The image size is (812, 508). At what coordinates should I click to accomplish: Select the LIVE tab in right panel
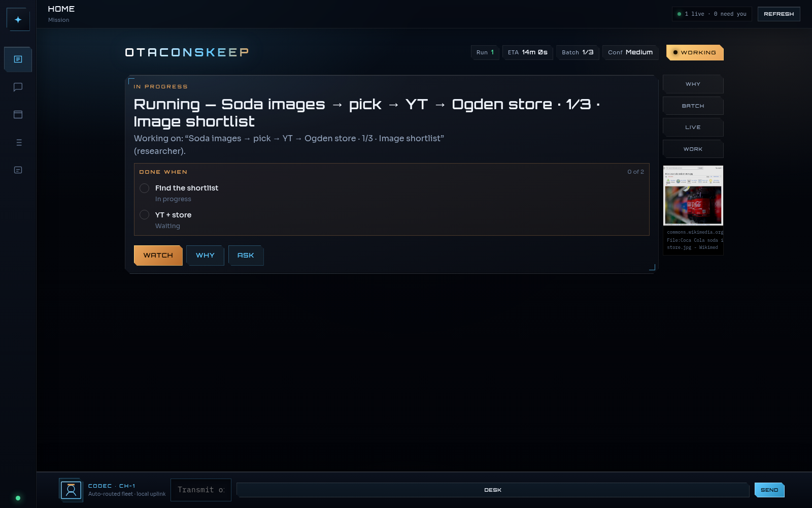(693, 128)
